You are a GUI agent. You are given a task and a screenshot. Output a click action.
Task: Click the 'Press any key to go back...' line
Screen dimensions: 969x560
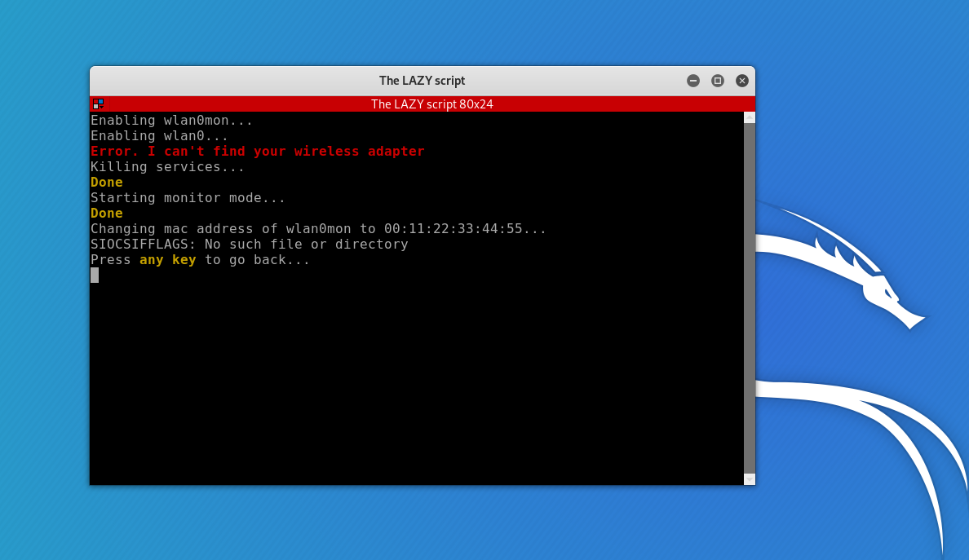pos(200,260)
